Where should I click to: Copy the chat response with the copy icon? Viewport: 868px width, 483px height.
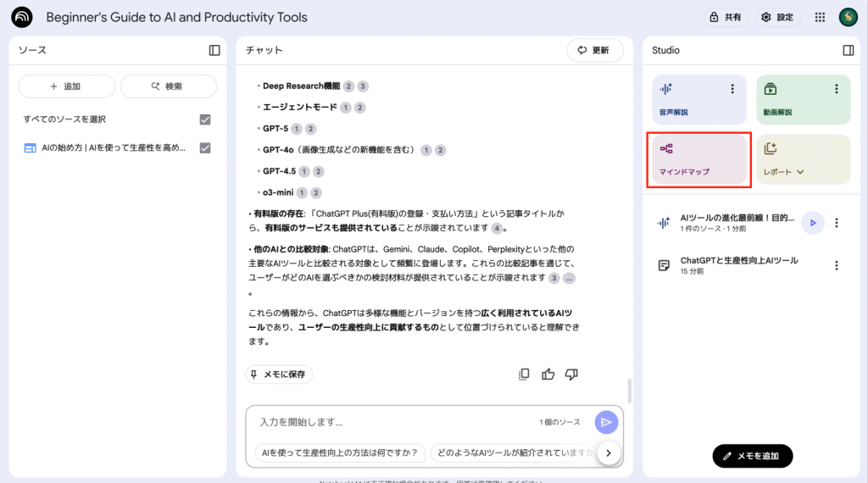pos(524,374)
